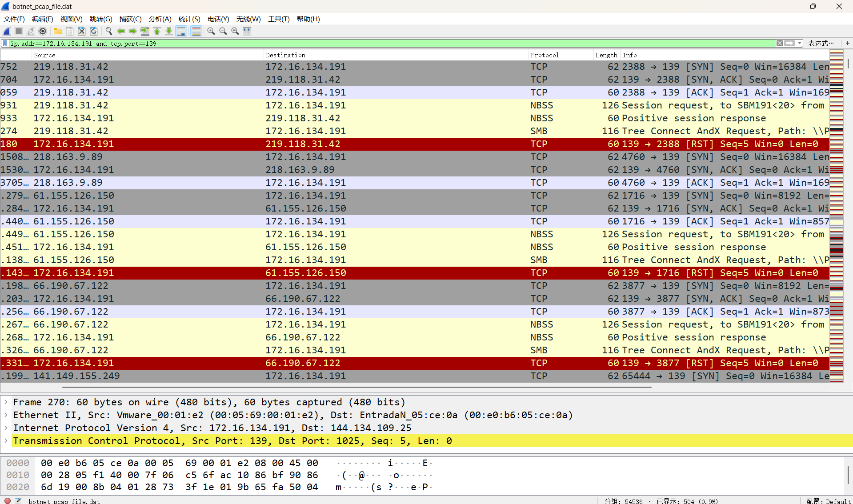Expand Transmission Control Protocol row
This screenshot has width=853, height=504.
click(6, 441)
